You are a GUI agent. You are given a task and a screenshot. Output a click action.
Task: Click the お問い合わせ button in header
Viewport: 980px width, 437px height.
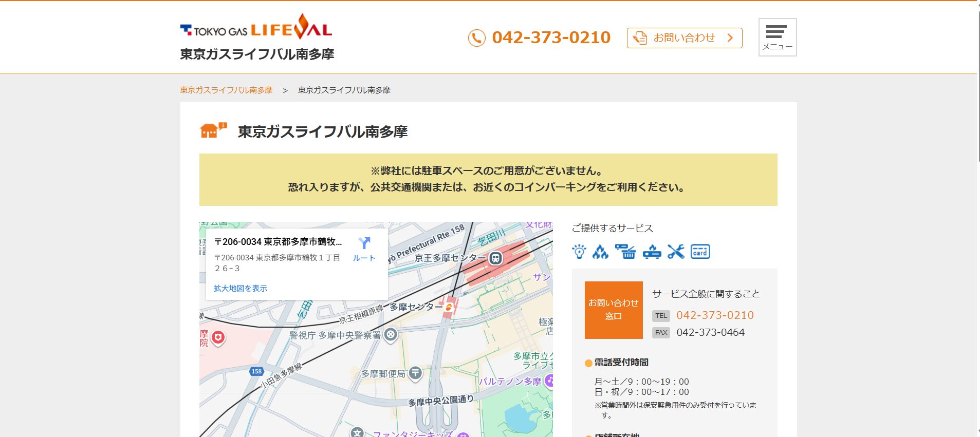coord(684,38)
